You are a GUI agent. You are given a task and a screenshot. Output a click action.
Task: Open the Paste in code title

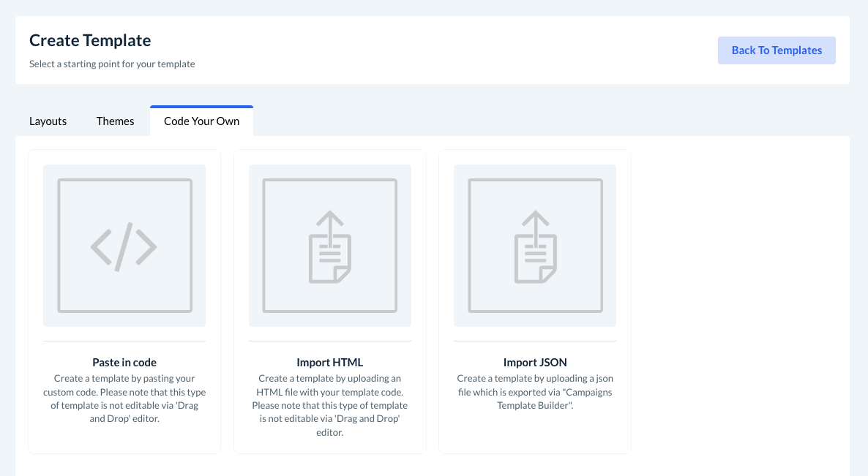(124, 362)
